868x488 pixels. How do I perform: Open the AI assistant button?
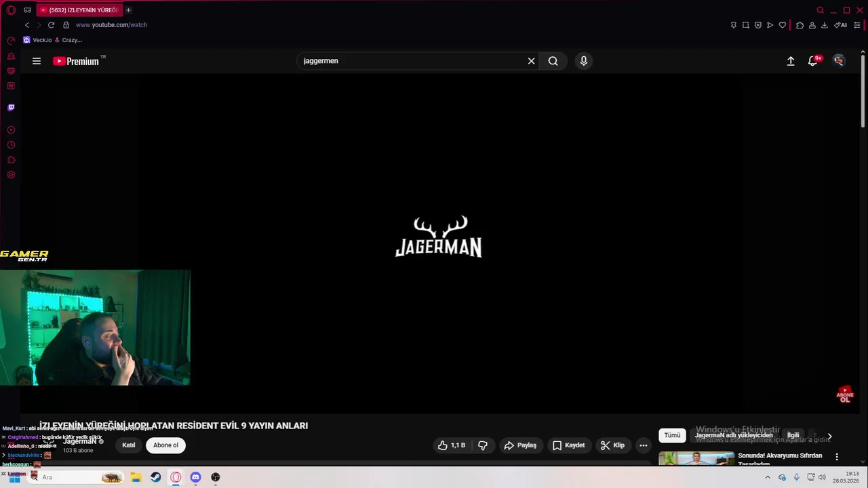(841, 25)
